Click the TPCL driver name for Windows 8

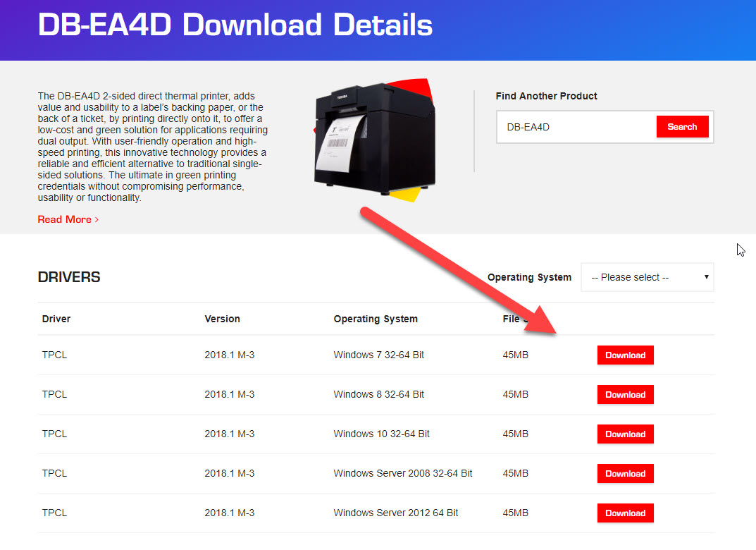click(54, 395)
